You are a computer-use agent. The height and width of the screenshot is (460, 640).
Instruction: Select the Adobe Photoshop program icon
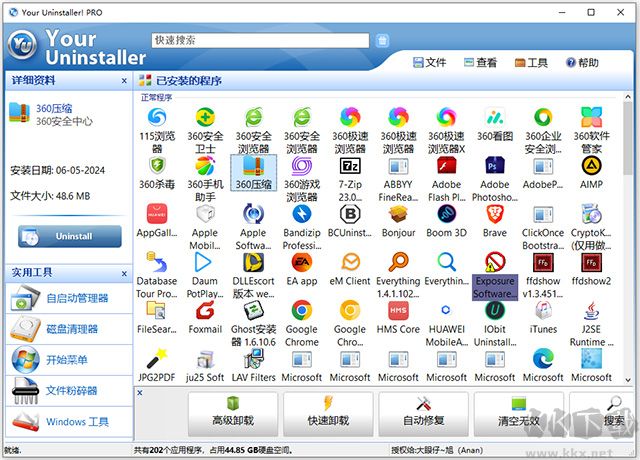click(x=495, y=165)
